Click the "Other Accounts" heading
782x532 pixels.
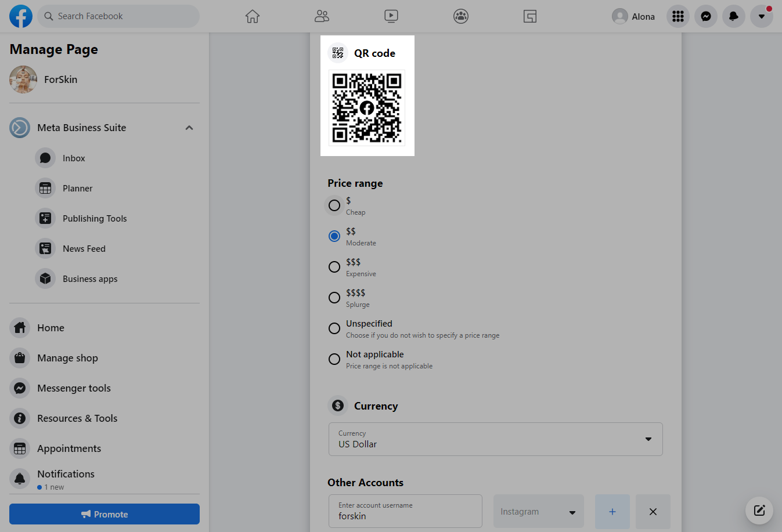(x=365, y=483)
